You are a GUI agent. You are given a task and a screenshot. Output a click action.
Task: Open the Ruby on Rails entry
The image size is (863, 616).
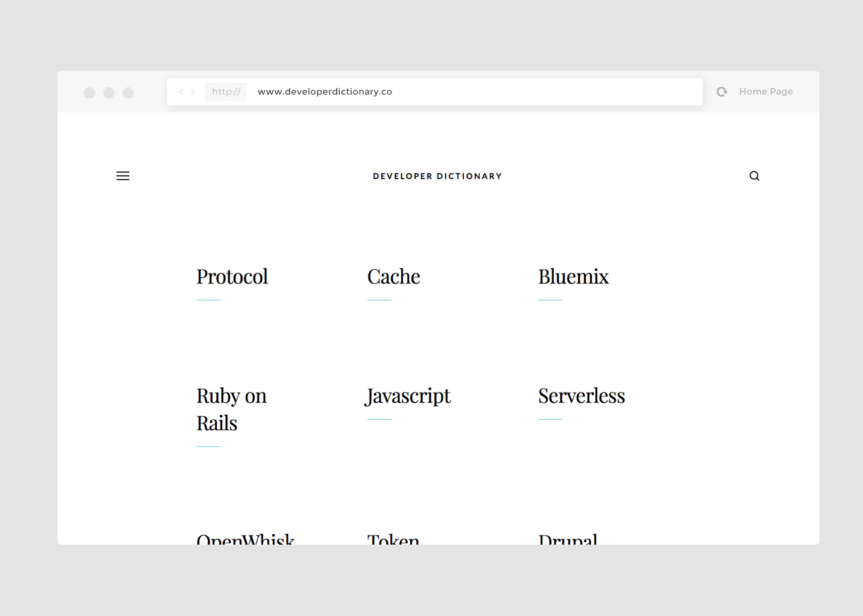pyautogui.click(x=232, y=409)
